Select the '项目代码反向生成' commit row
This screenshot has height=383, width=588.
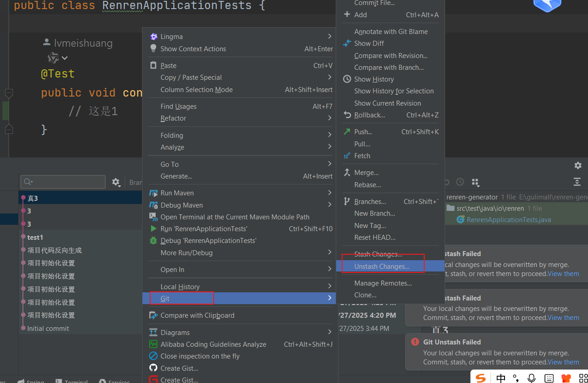pos(81,250)
